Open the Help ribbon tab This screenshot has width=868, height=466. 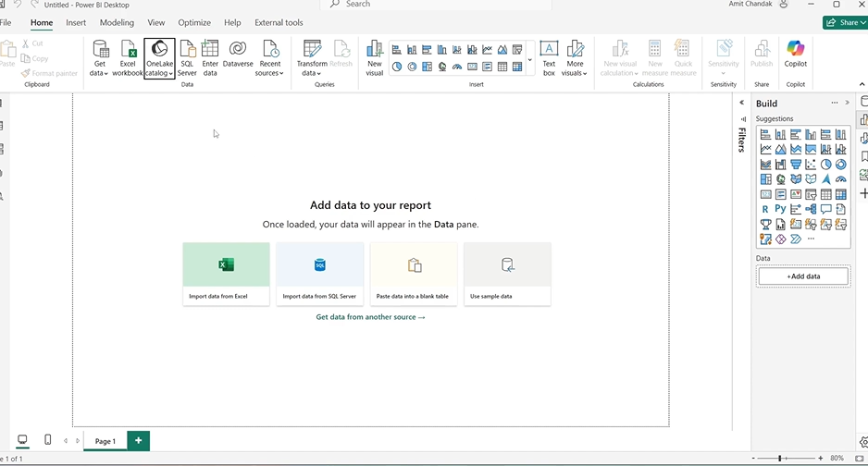coord(232,23)
